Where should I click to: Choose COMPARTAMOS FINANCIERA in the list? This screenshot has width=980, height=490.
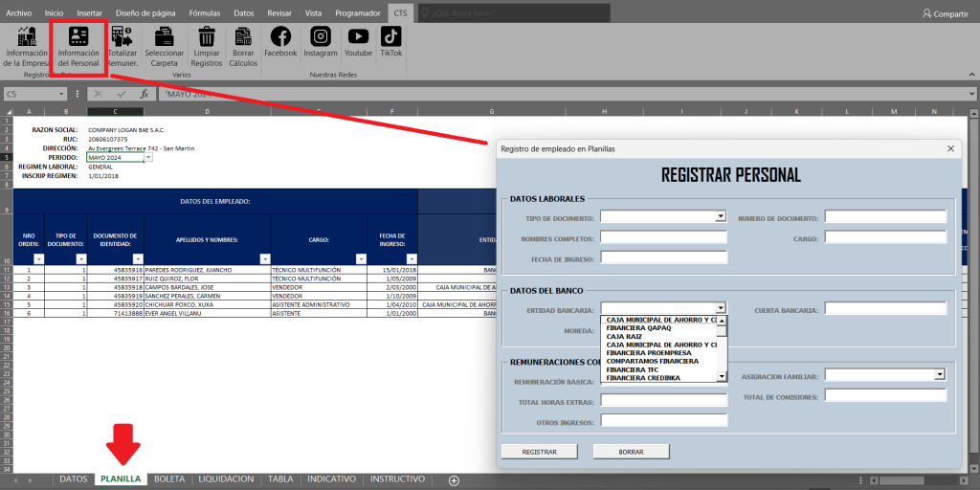coord(653,361)
